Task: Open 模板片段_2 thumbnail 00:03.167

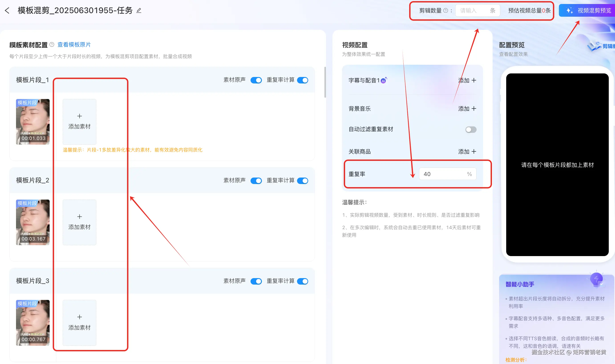Action: point(33,222)
